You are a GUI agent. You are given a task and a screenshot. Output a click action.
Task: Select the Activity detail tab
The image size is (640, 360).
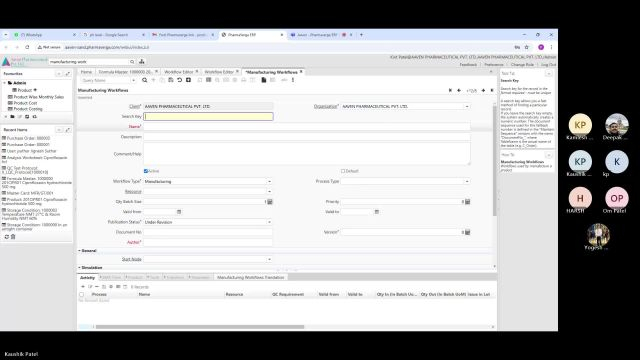(87, 278)
